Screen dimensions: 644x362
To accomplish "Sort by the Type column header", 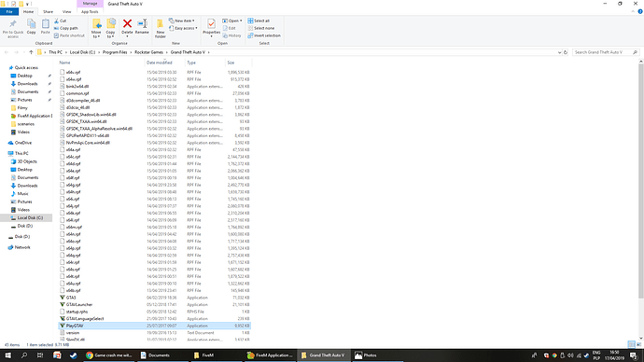I will click(191, 63).
